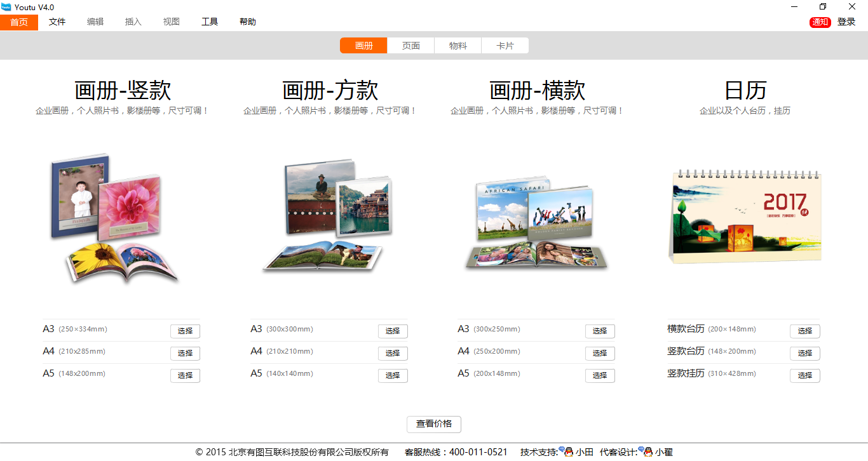The image size is (868, 461).
Task: Switch to the 卡片 tab
Action: pyautogui.click(x=505, y=46)
